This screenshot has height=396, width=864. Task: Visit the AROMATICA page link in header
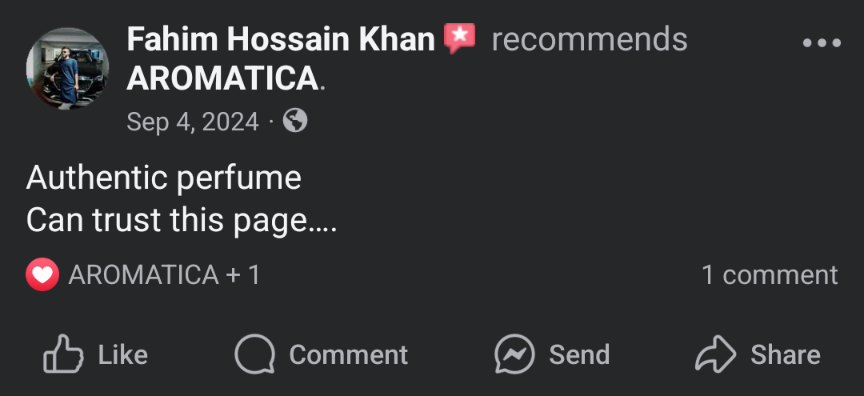click(x=223, y=79)
